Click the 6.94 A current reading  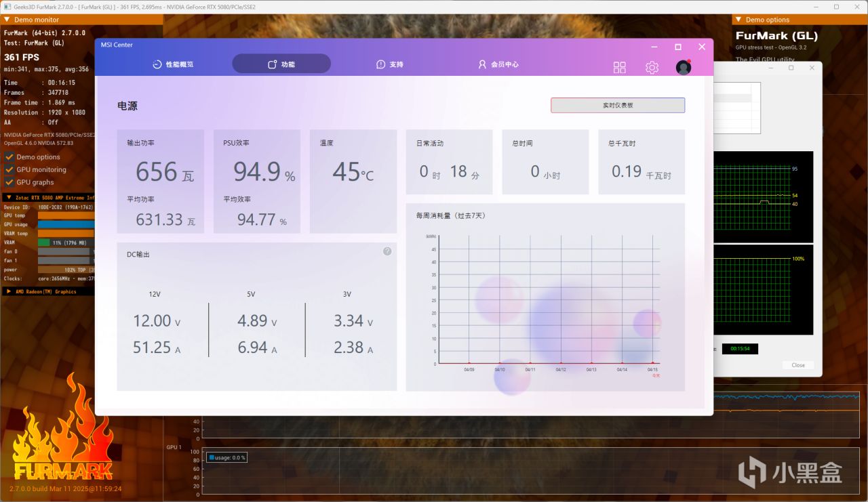pos(257,348)
